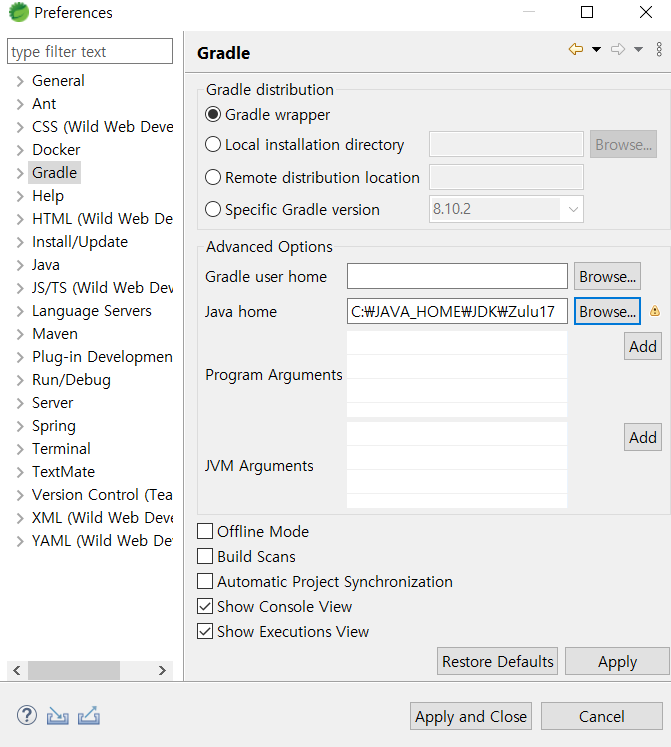Click the type filter text field
671x747 pixels.
point(90,51)
